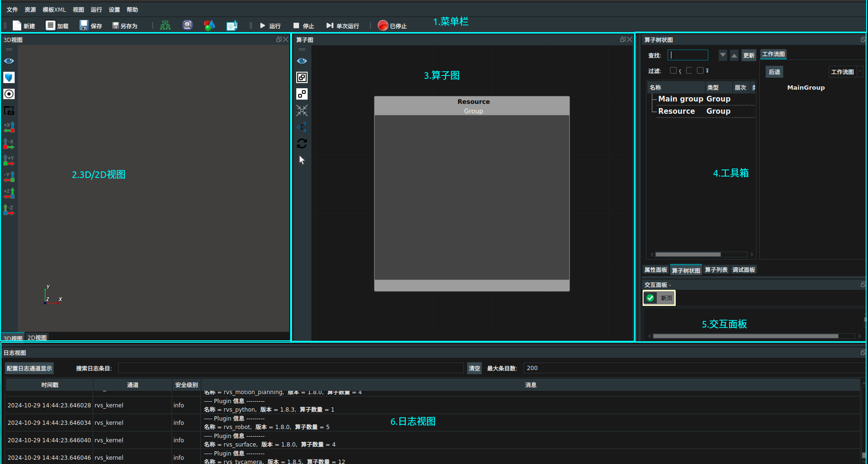Check the second 过滤 filter checkbox

point(689,70)
